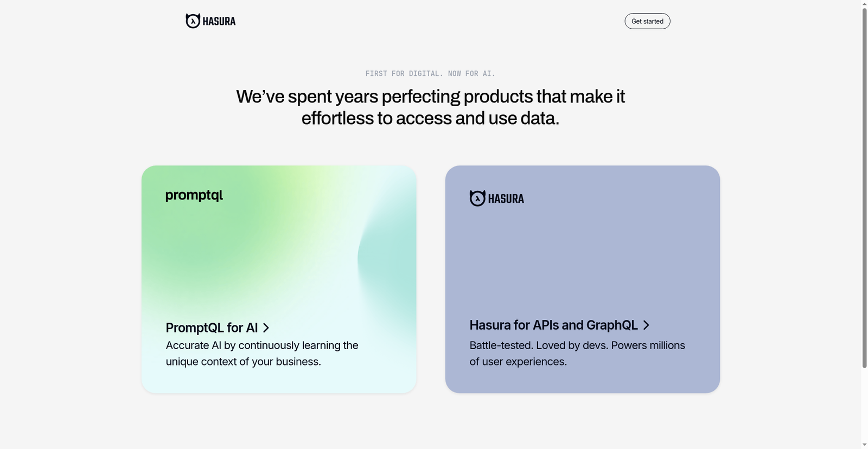Click the 'Battle-tested. Loved by devs' description text
Screen dimensions: 868x449
(577, 353)
